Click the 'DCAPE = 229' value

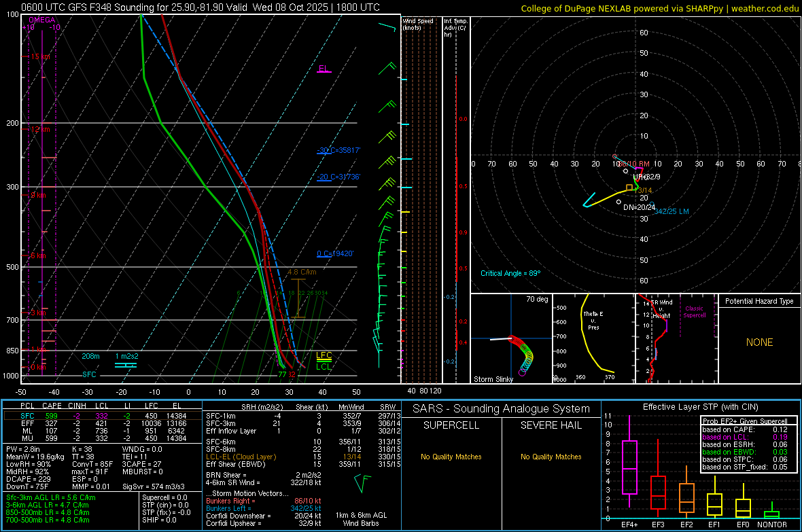(x=28, y=479)
